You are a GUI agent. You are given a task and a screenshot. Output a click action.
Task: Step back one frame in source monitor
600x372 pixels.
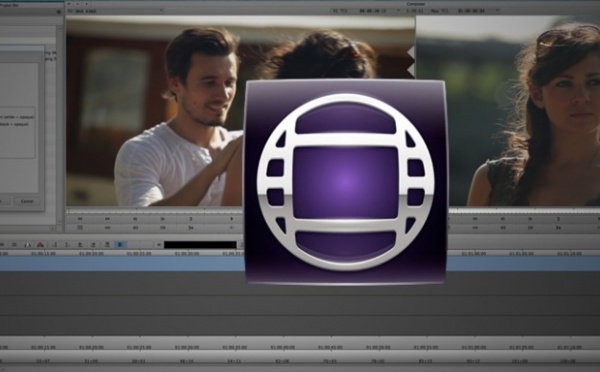click(135, 219)
